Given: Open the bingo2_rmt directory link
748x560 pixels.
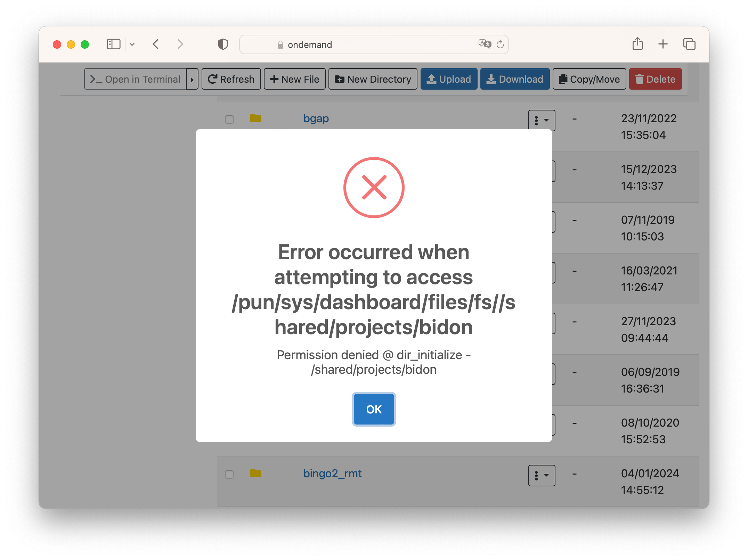Looking at the screenshot, I should 332,473.
